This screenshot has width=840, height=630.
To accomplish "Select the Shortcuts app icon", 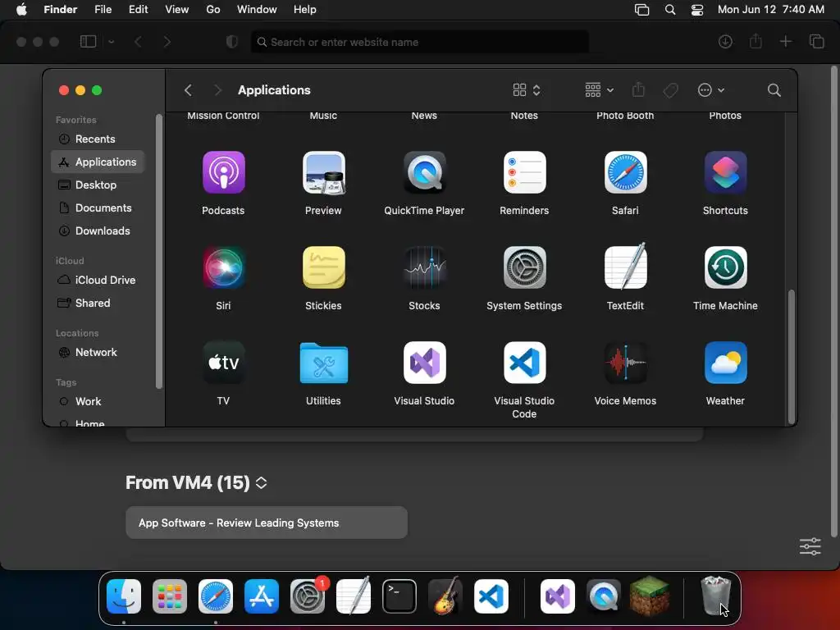I will click(725, 172).
